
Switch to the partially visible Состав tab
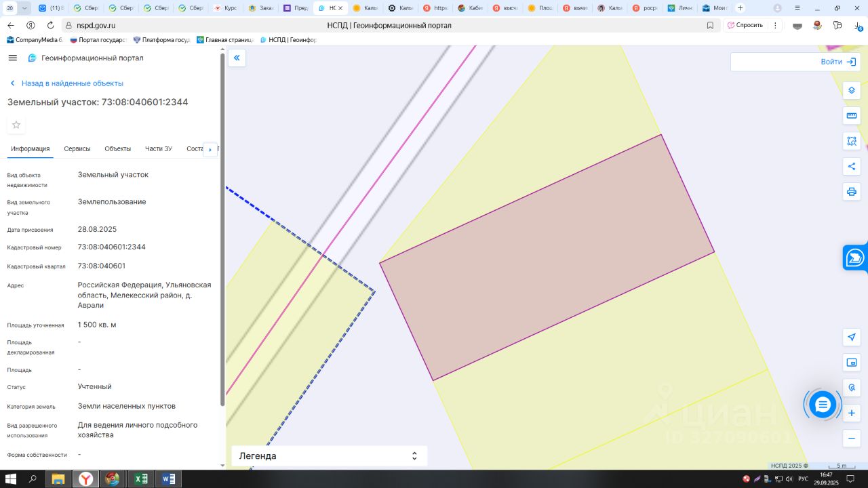(x=195, y=149)
